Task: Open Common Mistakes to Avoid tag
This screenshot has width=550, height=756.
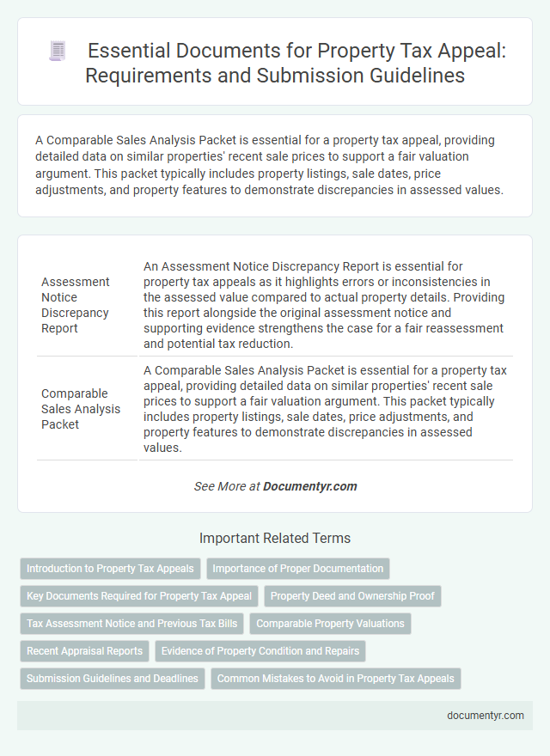Action: point(335,679)
